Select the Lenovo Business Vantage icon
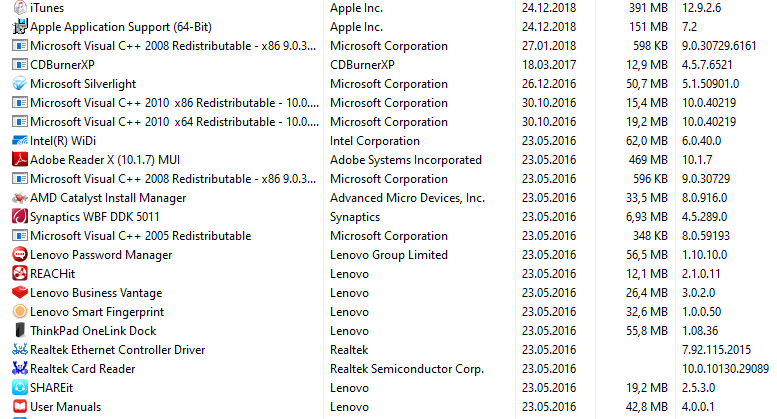Image resolution: width=777 pixels, height=419 pixels. tap(19, 293)
